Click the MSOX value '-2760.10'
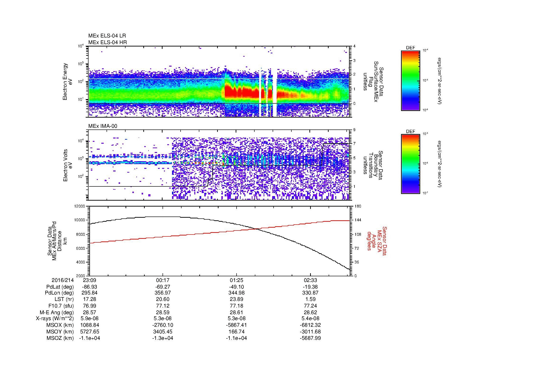The image size is (555, 392). click(163, 325)
